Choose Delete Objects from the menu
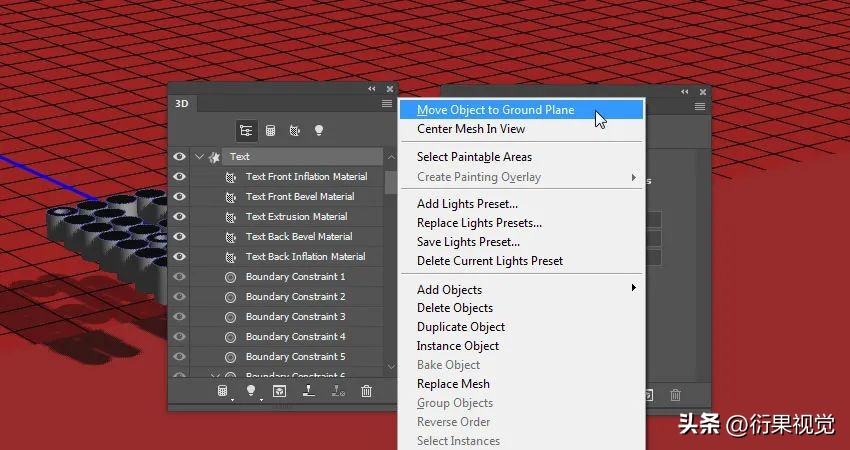 521,308
